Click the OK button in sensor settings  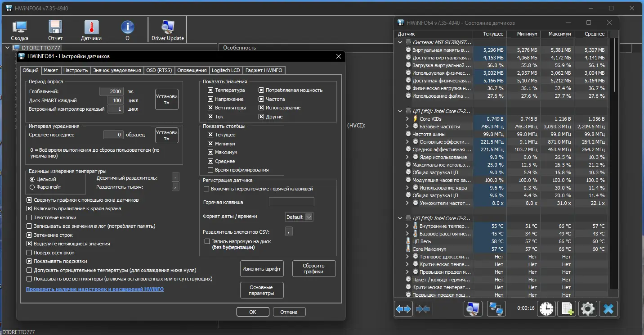[253, 312]
